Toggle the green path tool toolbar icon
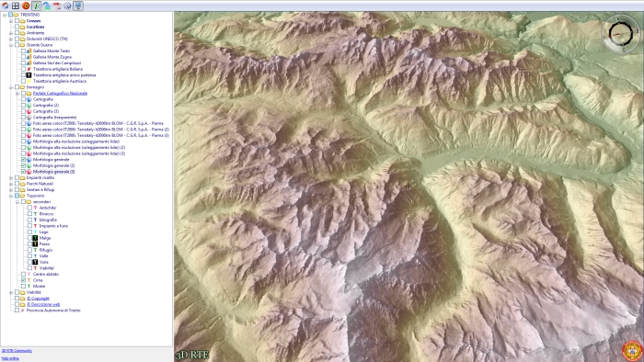This screenshot has width=644, height=362. coord(37,6)
